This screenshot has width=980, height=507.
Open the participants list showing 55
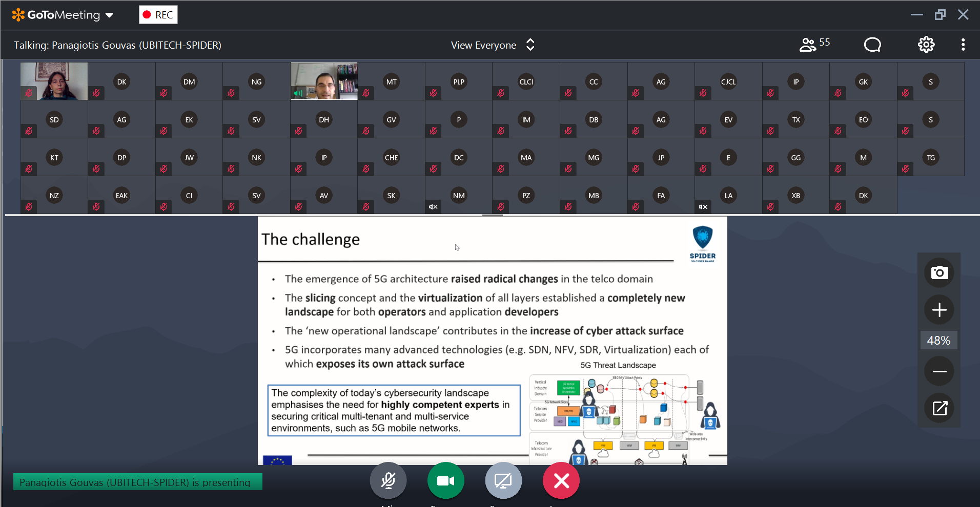[x=814, y=45]
